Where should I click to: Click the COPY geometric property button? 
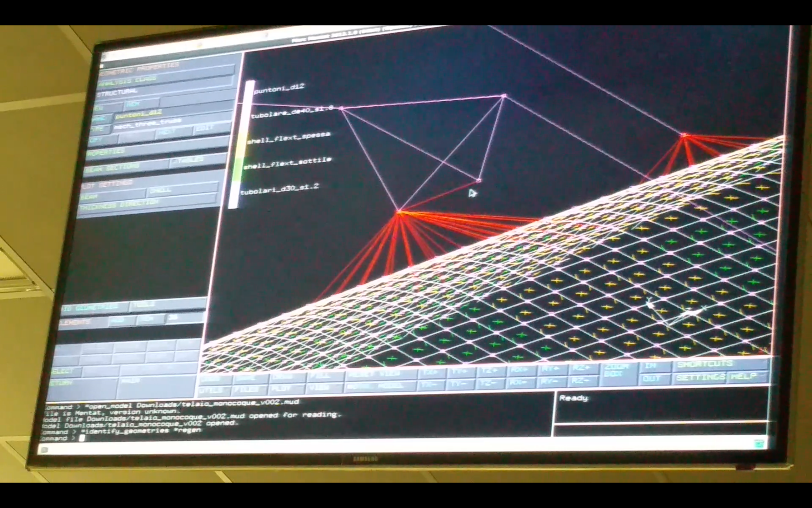[x=104, y=140]
